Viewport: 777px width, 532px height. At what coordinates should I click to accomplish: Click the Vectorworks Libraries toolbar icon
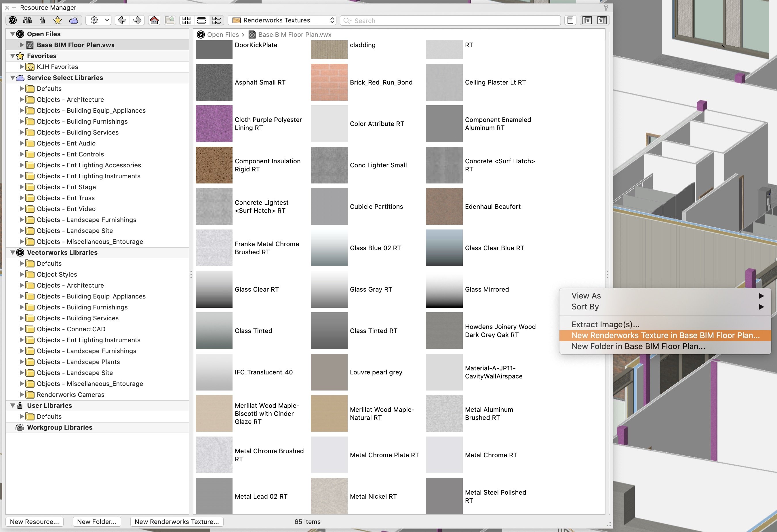pos(13,20)
